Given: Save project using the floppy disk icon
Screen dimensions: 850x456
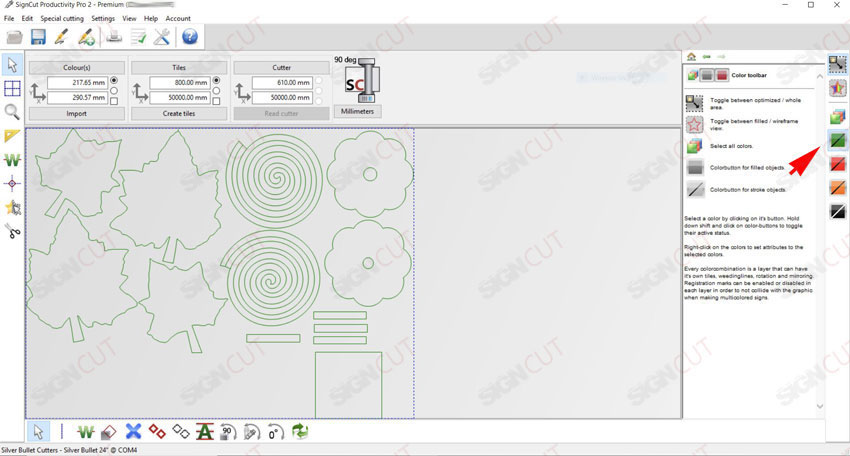Looking at the screenshot, I should click(x=38, y=37).
